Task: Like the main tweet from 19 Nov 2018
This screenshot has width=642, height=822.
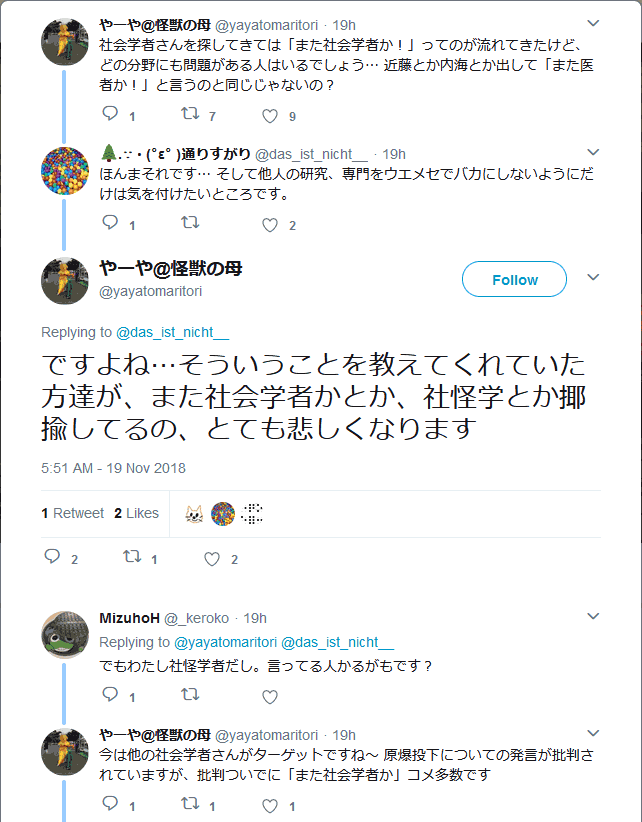Action: 211,558
